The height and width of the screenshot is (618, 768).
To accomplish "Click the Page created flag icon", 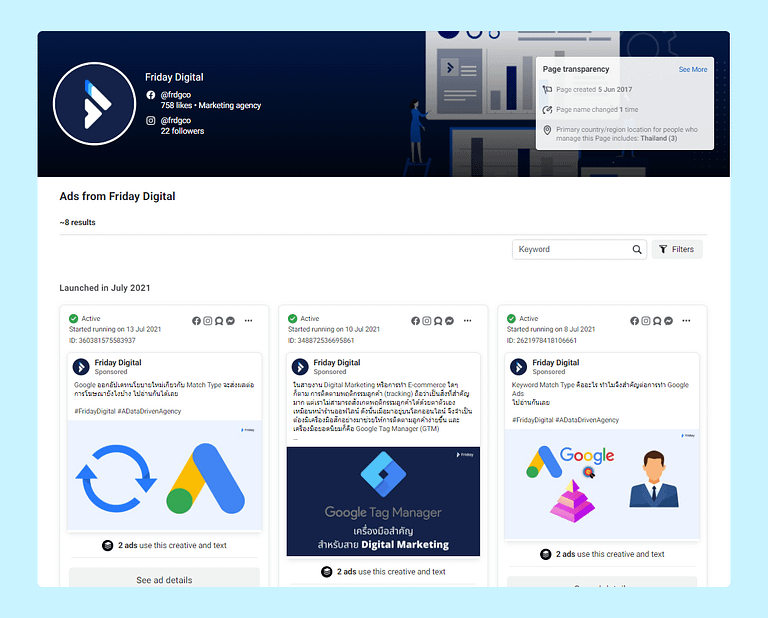I will 547,90.
